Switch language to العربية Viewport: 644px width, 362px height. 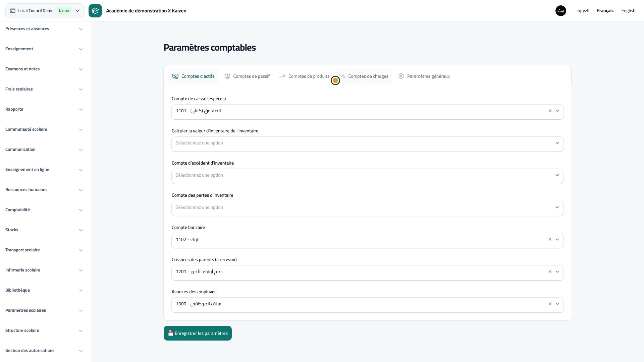coord(583,11)
